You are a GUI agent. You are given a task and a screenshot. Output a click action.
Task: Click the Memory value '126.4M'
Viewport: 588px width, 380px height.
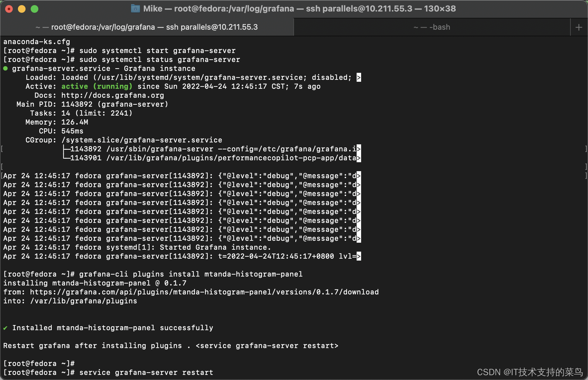tap(74, 122)
